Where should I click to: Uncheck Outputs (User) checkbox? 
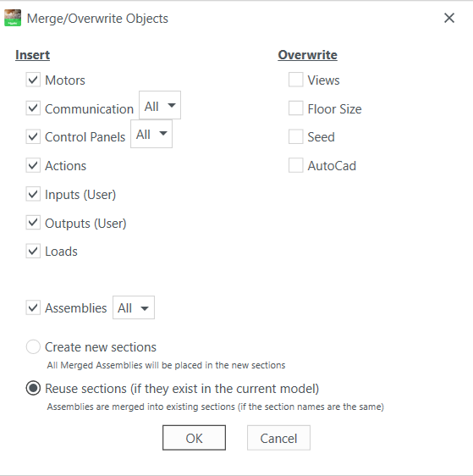click(x=33, y=223)
